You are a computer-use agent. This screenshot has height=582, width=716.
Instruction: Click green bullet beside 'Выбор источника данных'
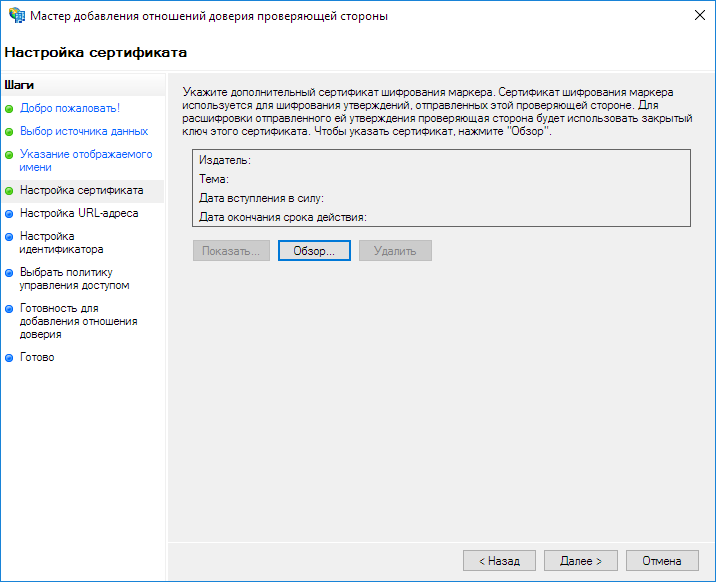10,132
